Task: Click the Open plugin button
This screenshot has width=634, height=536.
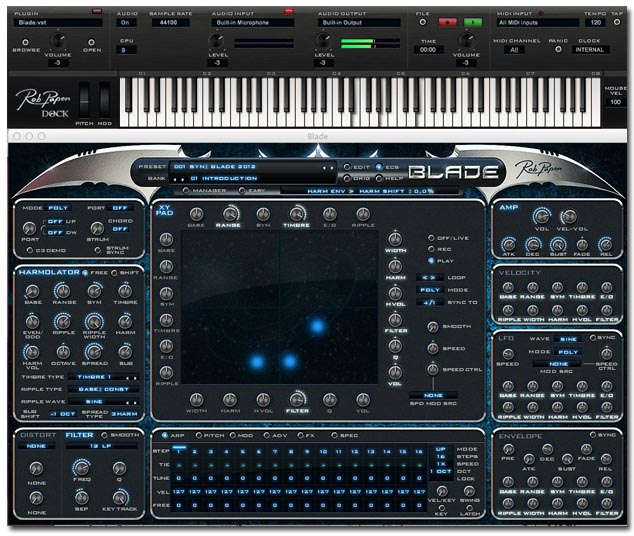Action: click(x=91, y=42)
